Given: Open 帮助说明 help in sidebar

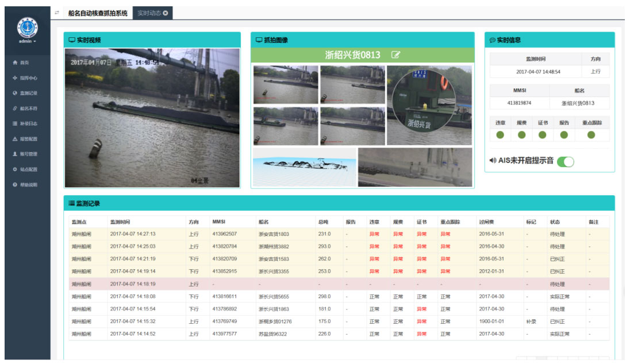Looking at the screenshot, I should pyautogui.click(x=27, y=185).
